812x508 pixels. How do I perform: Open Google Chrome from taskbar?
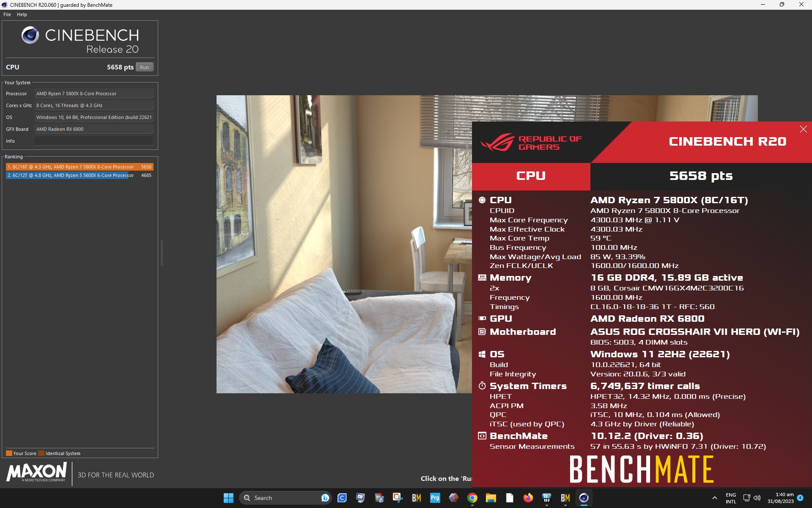click(472, 498)
